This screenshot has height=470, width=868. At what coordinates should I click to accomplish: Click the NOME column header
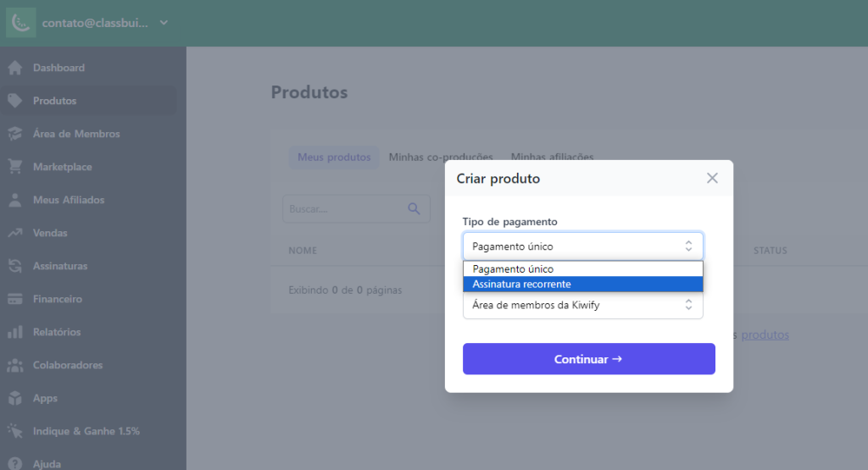(303, 251)
